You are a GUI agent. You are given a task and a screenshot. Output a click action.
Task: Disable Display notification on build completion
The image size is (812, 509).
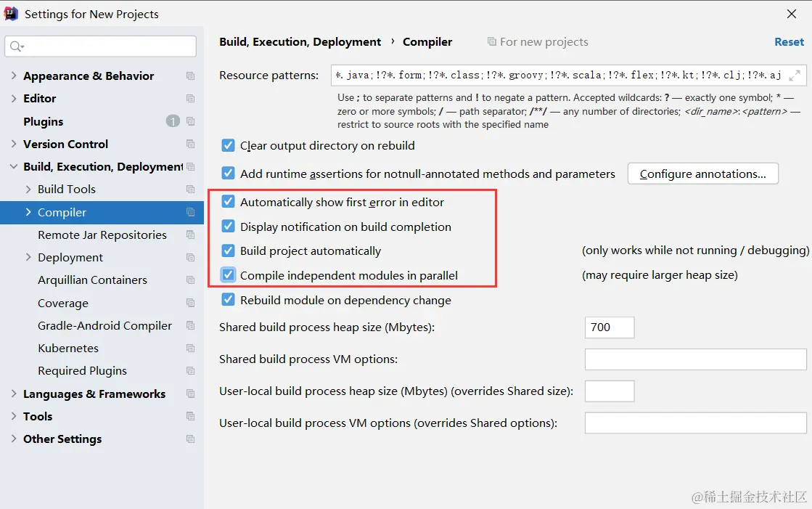click(228, 227)
